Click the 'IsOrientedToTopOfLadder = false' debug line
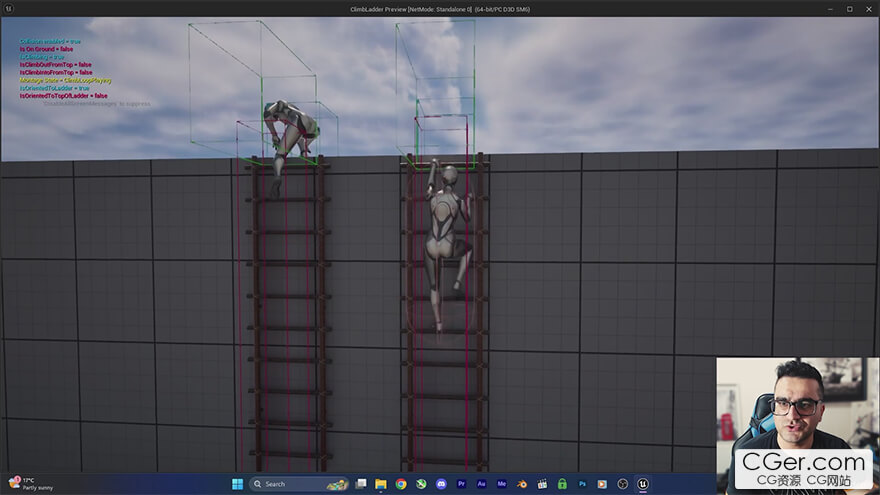The height and width of the screenshot is (495, 880). 63,96
